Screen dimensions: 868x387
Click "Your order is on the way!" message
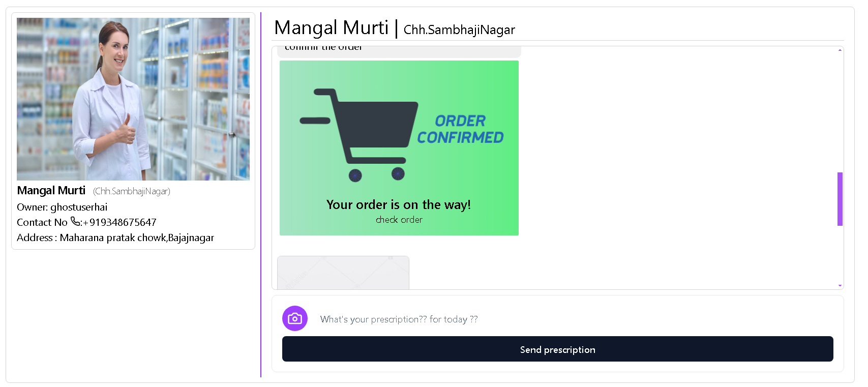[x=399, y=204]
